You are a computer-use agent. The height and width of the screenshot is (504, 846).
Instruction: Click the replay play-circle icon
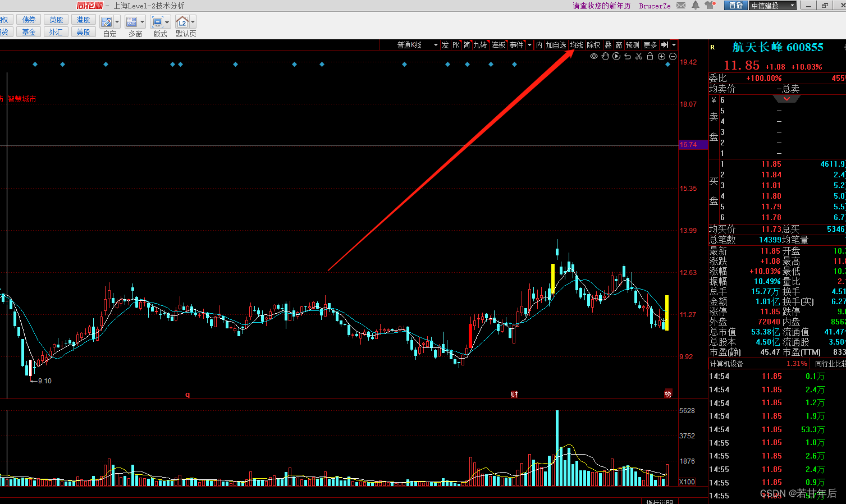point(616,57)
